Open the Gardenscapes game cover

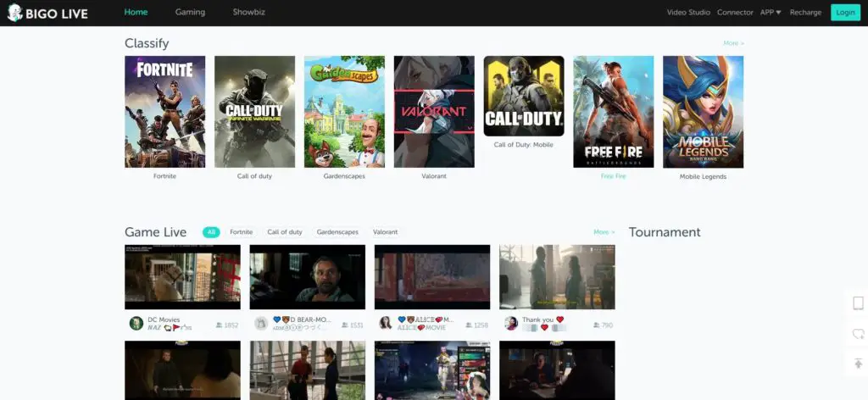point(344,112)
